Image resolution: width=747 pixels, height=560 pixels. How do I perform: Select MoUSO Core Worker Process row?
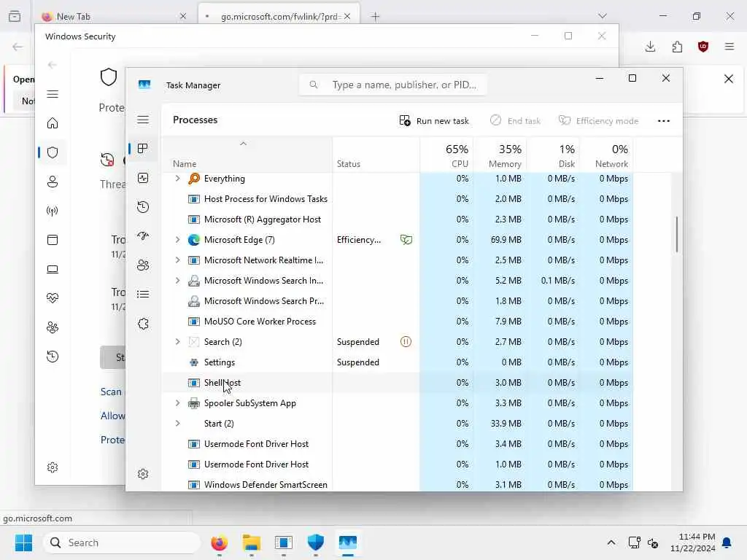[x=398, y=322]
